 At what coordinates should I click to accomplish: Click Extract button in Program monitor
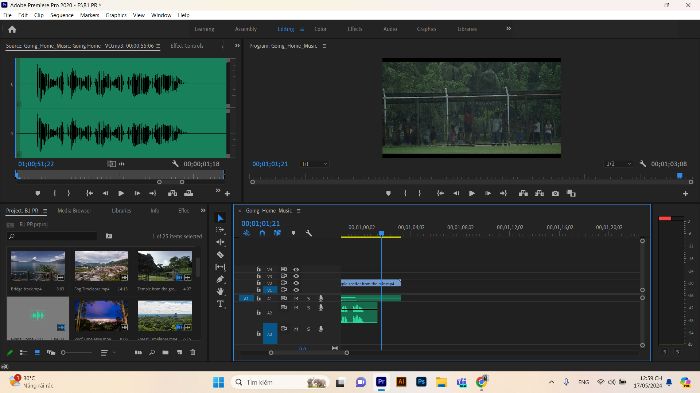pos(539,193)
